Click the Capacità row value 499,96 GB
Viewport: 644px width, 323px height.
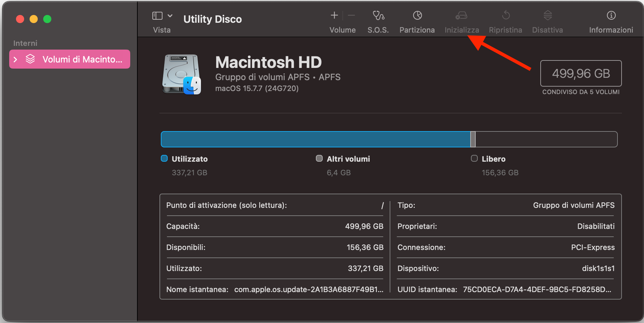[x=364, y=226]
